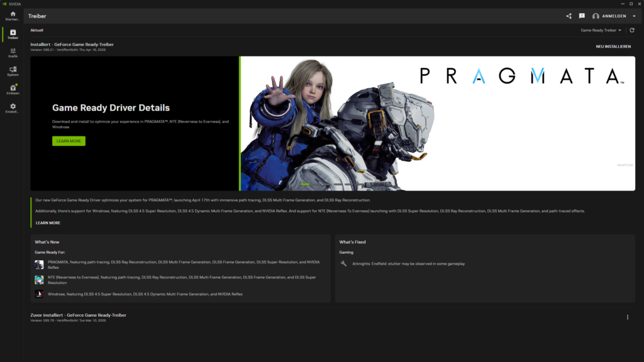The image size is (644, 362).
Task: Click the Windrose DLSS 4.5 feature text
Action: [145, 294]
